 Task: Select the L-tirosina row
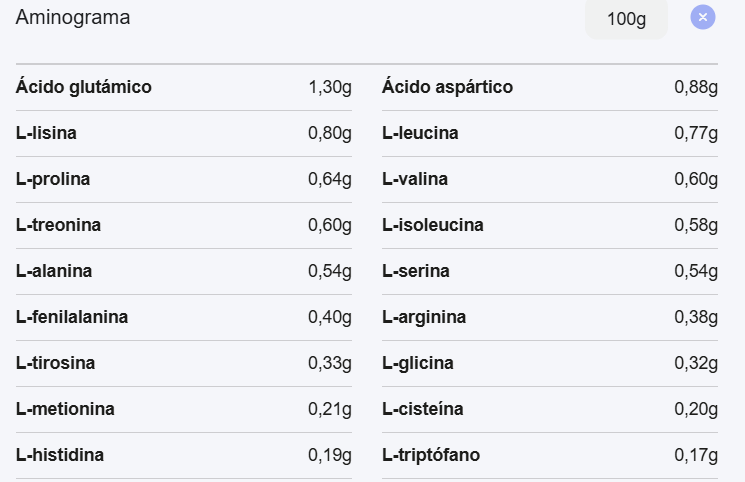(x=184, y=363)
